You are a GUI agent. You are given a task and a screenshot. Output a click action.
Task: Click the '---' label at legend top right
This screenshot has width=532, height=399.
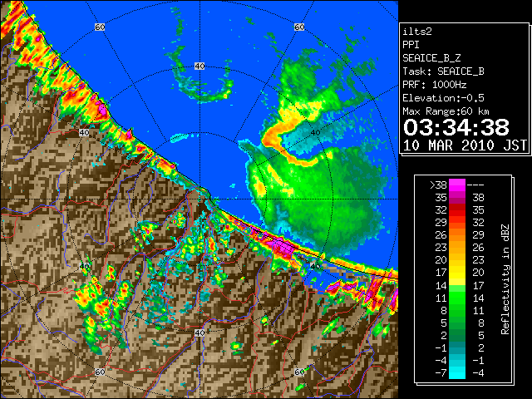pyautogui.click(x=475, y=185)
